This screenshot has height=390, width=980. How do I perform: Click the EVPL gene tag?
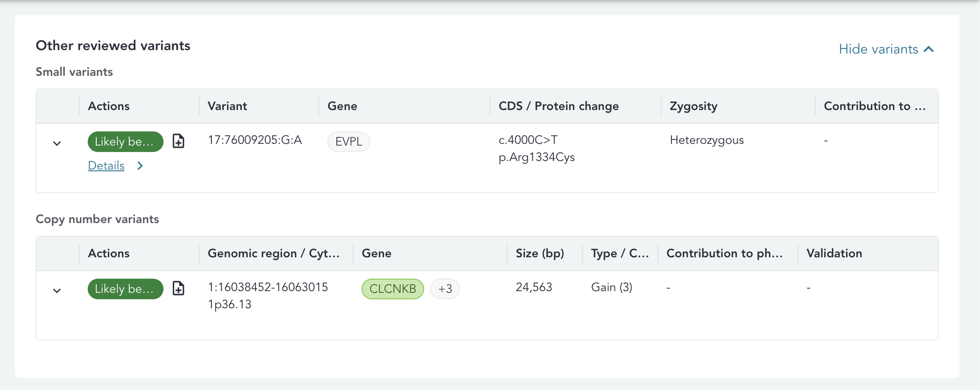(348, 142)
